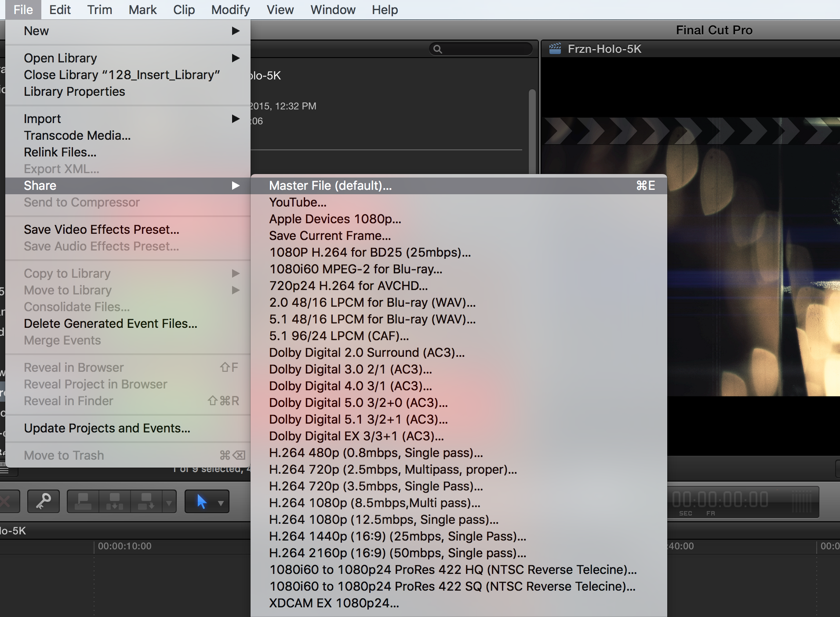Choose Dolby Digital 2.0 Surround (AC3)...
Screen dimensions: 840x617
tap(459, 352)
